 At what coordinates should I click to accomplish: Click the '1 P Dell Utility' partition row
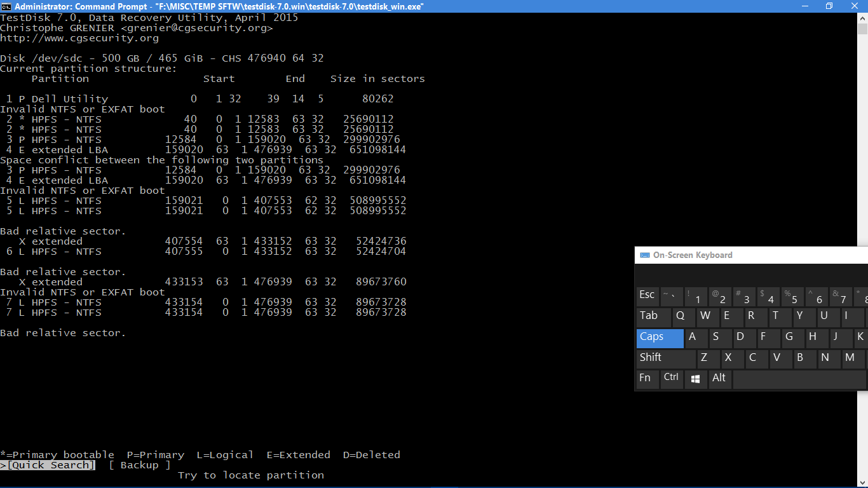click(200, 99)
